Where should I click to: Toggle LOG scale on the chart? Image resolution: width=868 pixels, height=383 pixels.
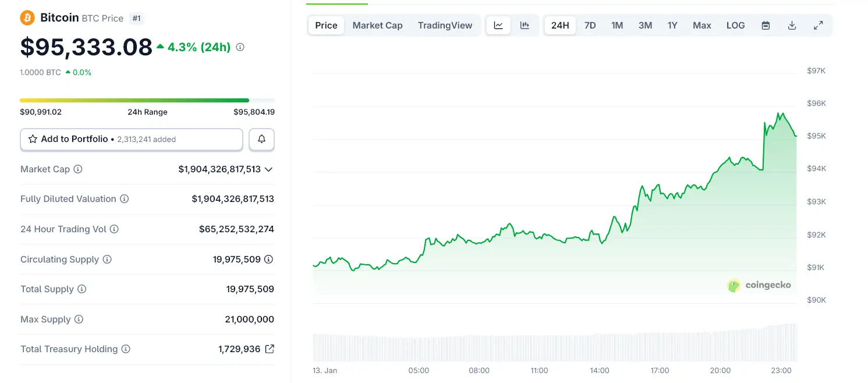tap(735, 25)
